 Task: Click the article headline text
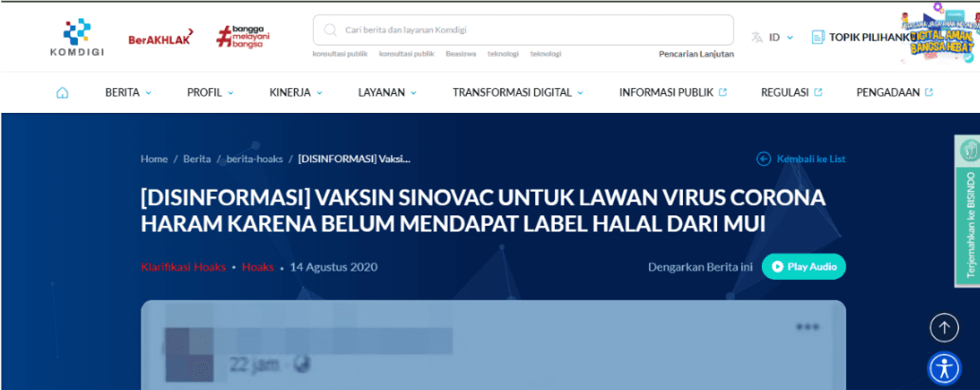(483, 210)
